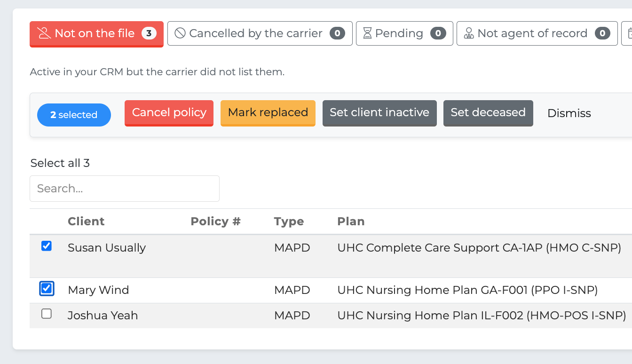This screenshot has height=364, width=632.
Task: Click the cancelled circle-slash icon
Action: 180,33
